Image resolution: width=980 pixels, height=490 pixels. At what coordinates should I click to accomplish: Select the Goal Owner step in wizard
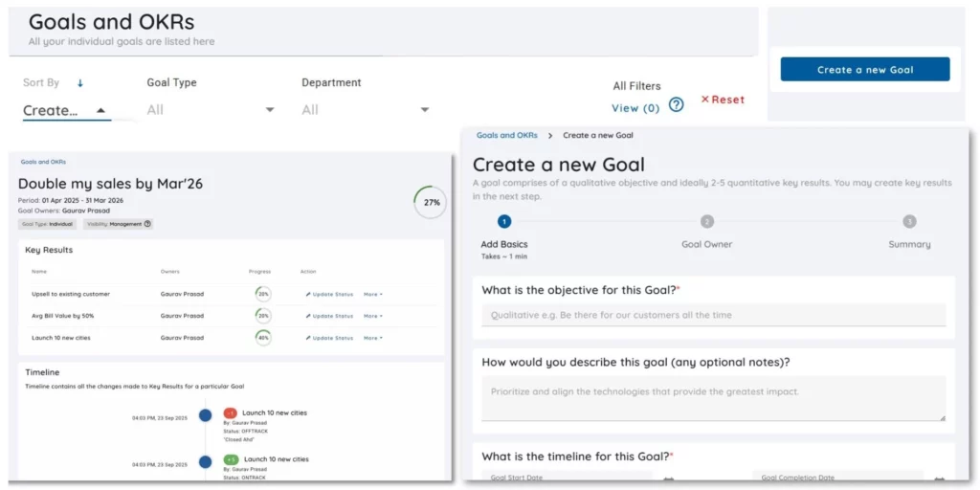(x=706, y=222)
